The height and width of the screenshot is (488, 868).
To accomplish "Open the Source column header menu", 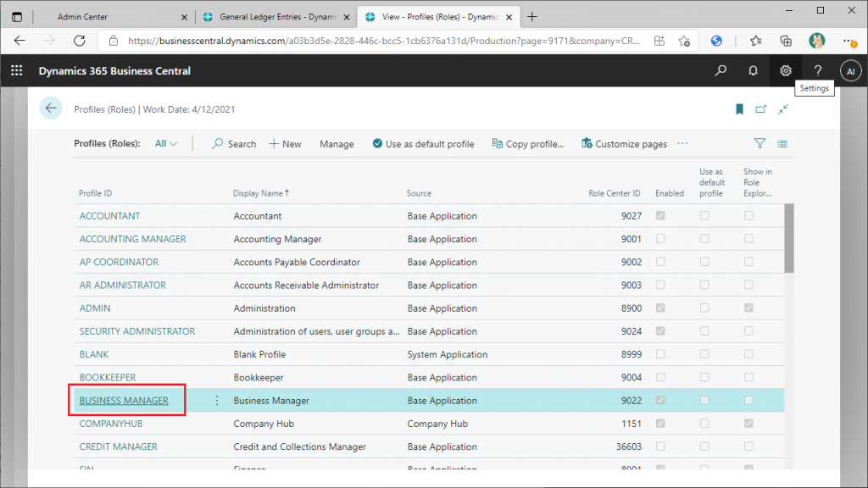I will (419, 193).
